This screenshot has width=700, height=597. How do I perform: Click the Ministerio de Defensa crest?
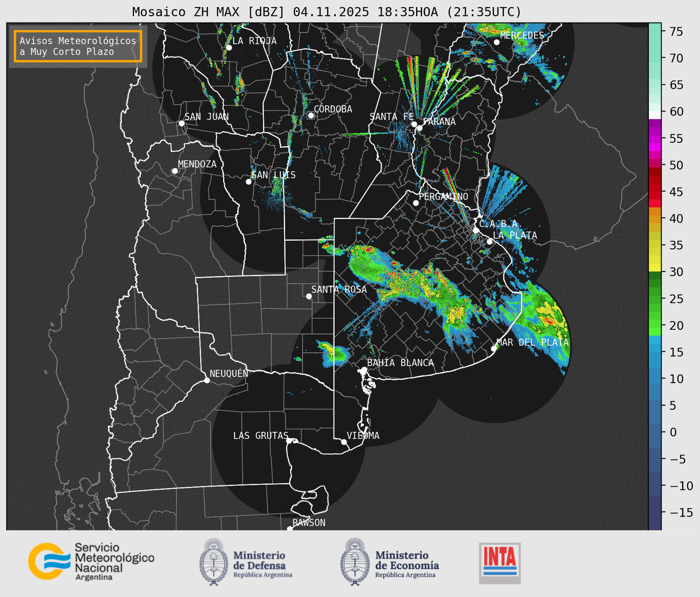[x=214, y=562]
